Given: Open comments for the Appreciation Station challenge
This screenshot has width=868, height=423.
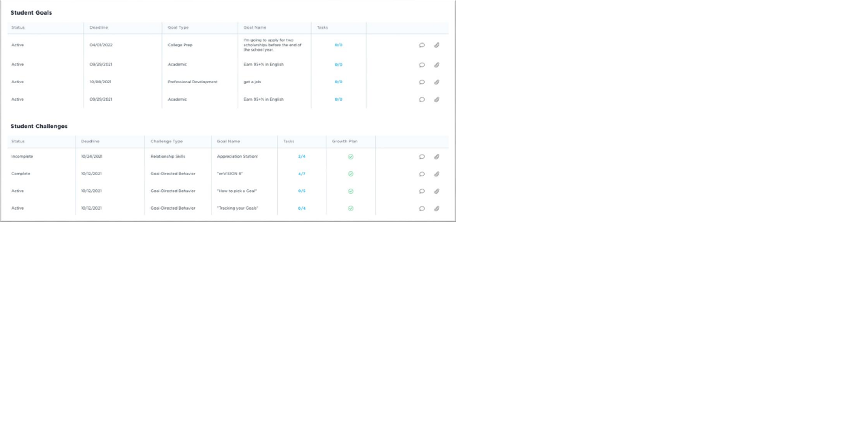Looking at the screenshot, I should tap(421, 157).
